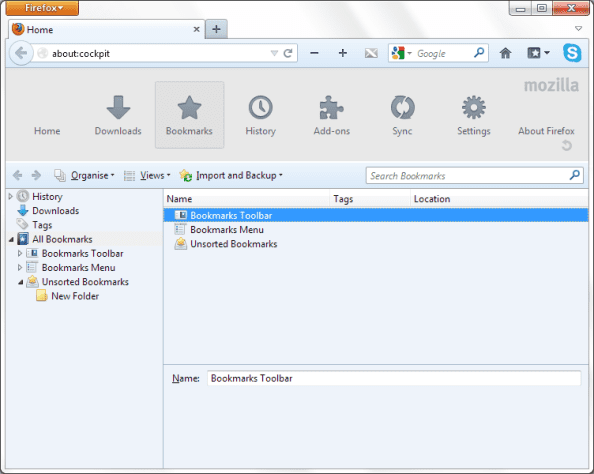Viewport: 594px width, 474px height.
Task: Click the mail envelope toolbar icon
Action: click(x=371, y=53)
